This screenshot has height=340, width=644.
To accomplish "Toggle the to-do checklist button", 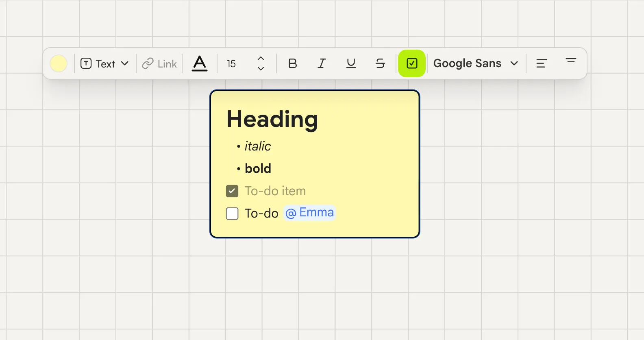I will 412,63.
